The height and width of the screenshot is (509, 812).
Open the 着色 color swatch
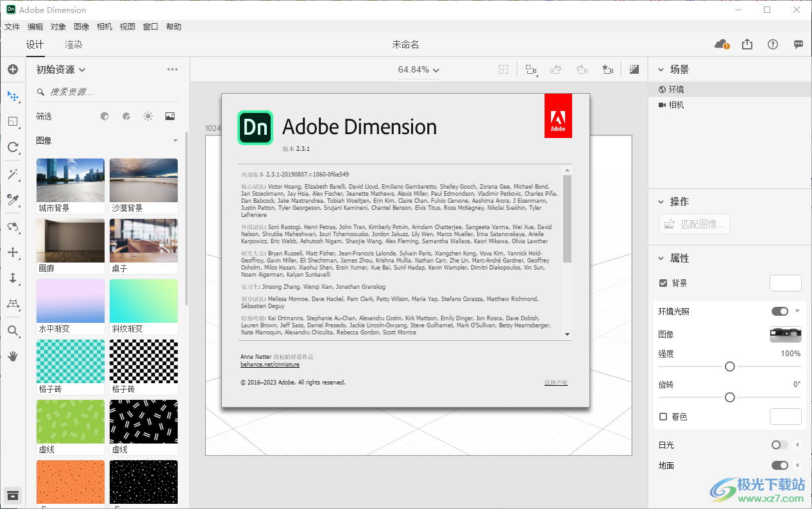tap(786, 417)
